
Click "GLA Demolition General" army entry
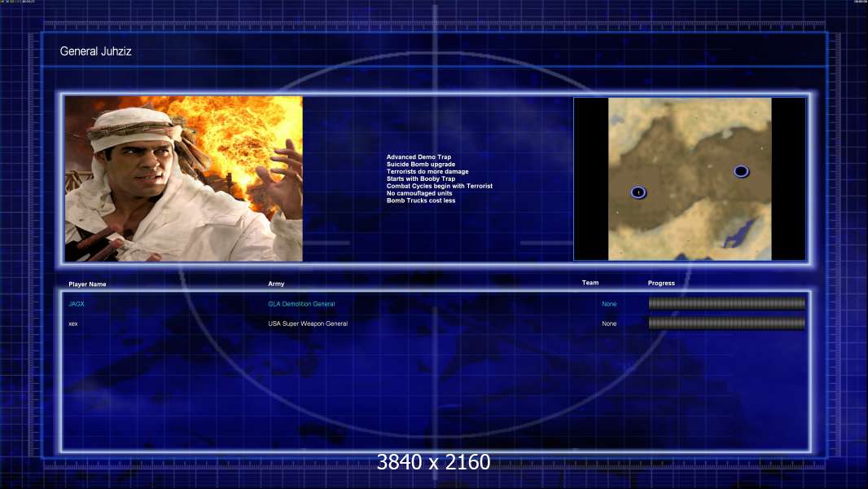301,304
